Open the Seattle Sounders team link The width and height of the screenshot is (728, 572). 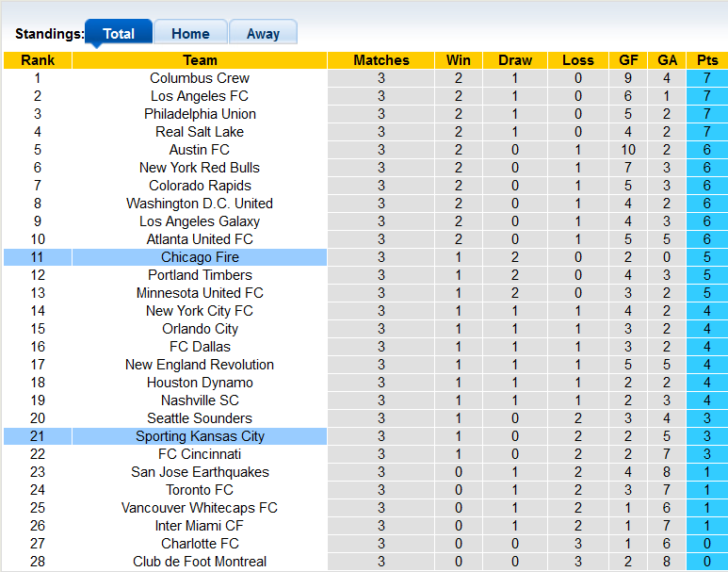pyautogui.click(x=200, y=418)
